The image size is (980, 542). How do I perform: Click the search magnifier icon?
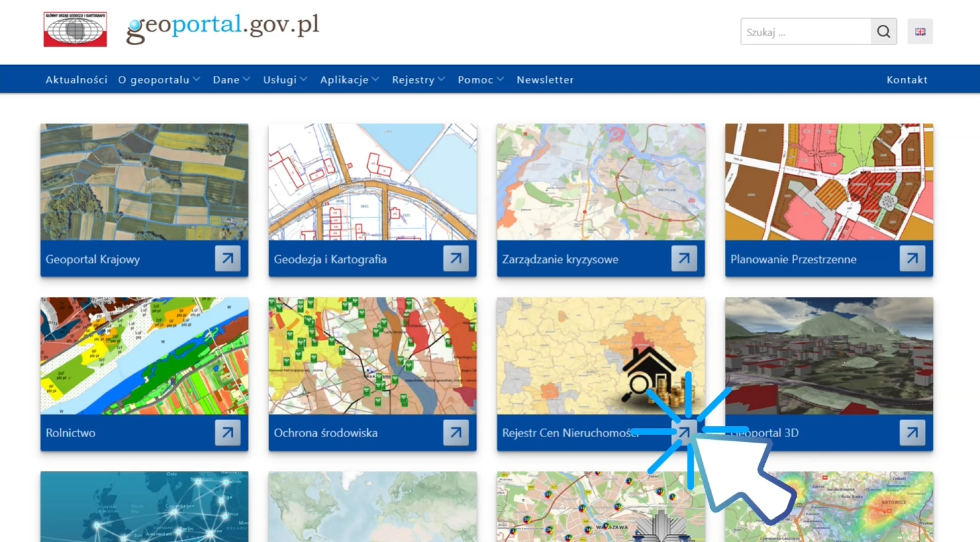click(x=883, y=31)
